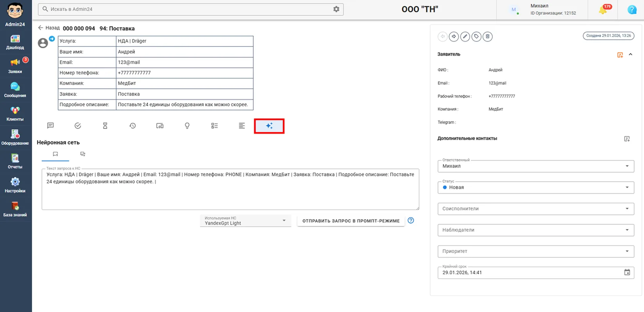
Task: Click the tag label icon
Action: (x=476, y=36)
